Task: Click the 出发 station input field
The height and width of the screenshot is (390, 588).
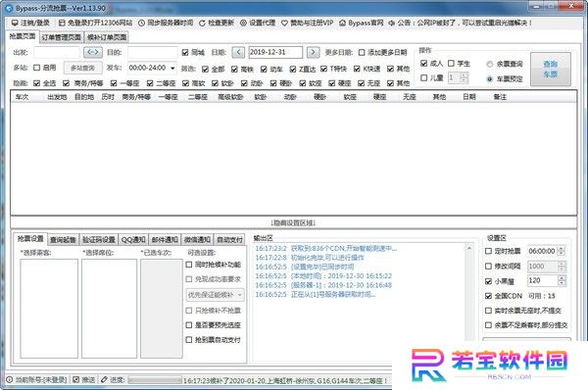Action: [x=57, y=53]
